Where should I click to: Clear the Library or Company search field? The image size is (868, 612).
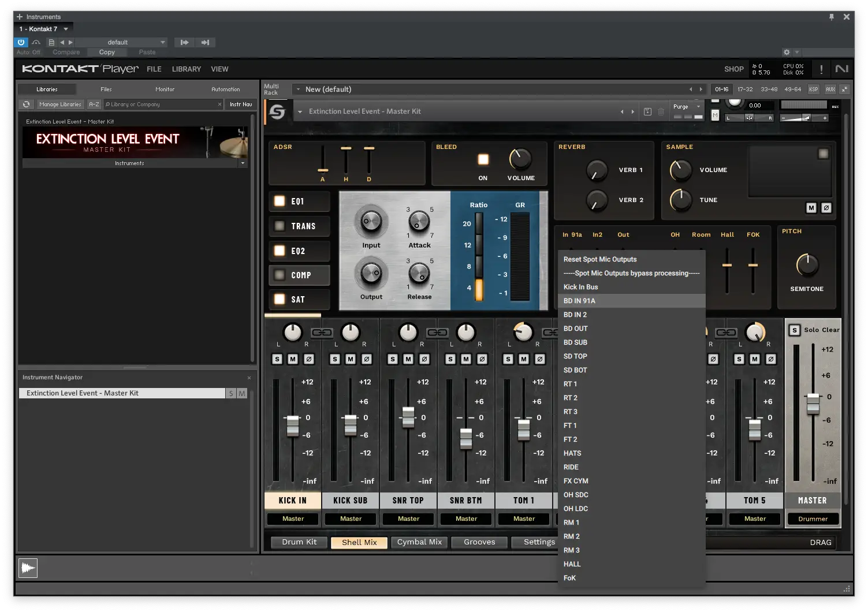[x=219, y=105]
